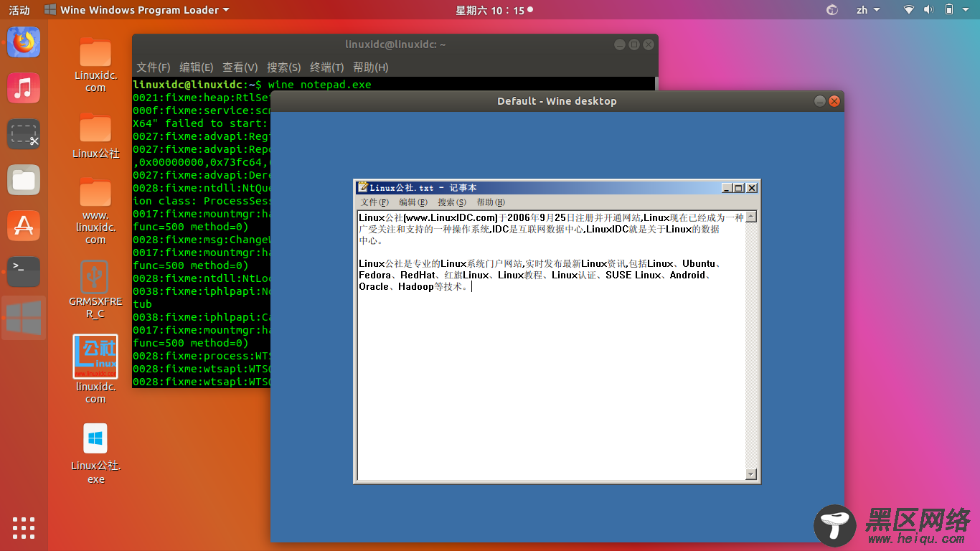Image resolution: width=980 pixels, height=551 pixels.
Task: Minimize the Notepad window
Action: [727, 188]
